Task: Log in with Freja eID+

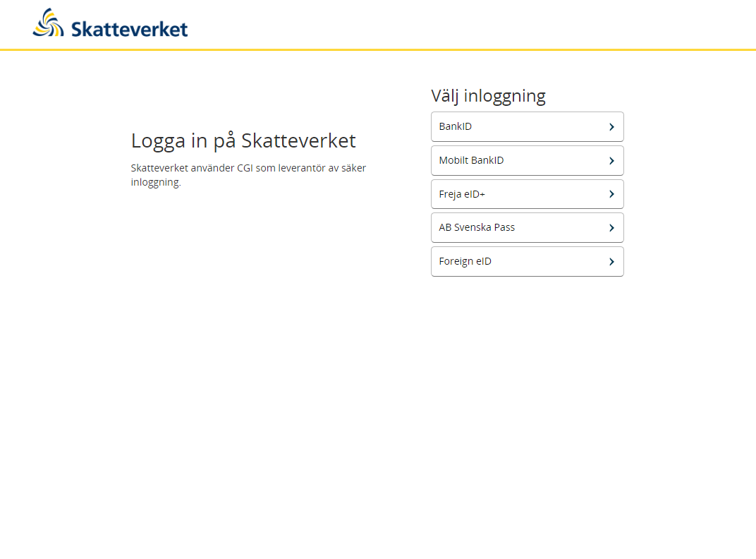Action: tap(527, 194)
